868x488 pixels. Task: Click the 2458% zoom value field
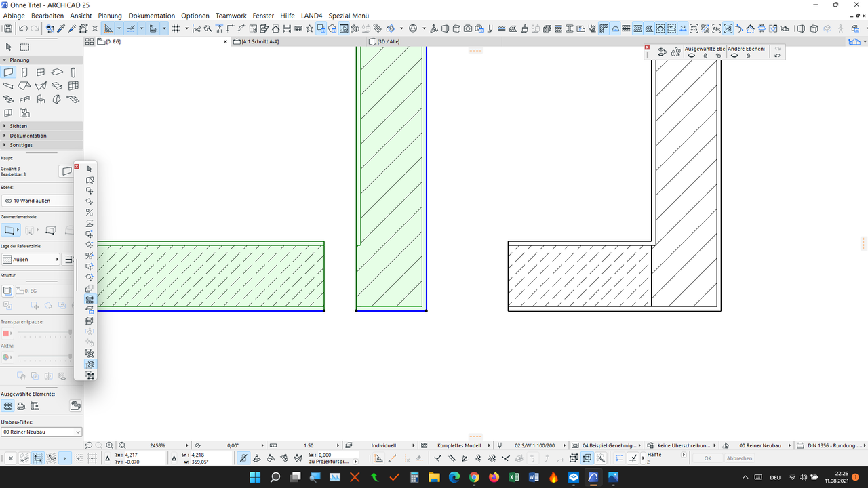coord(157,445)
